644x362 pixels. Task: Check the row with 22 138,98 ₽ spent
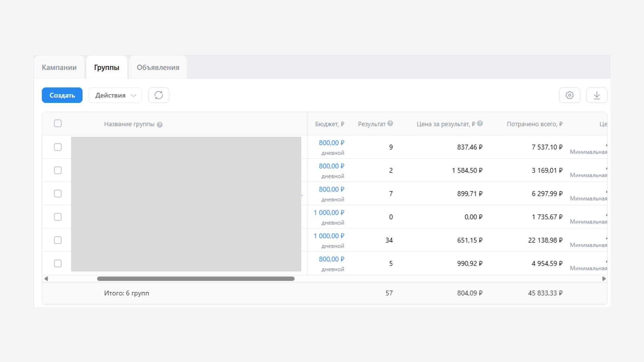pyautogui.click(x=58, y=240)
